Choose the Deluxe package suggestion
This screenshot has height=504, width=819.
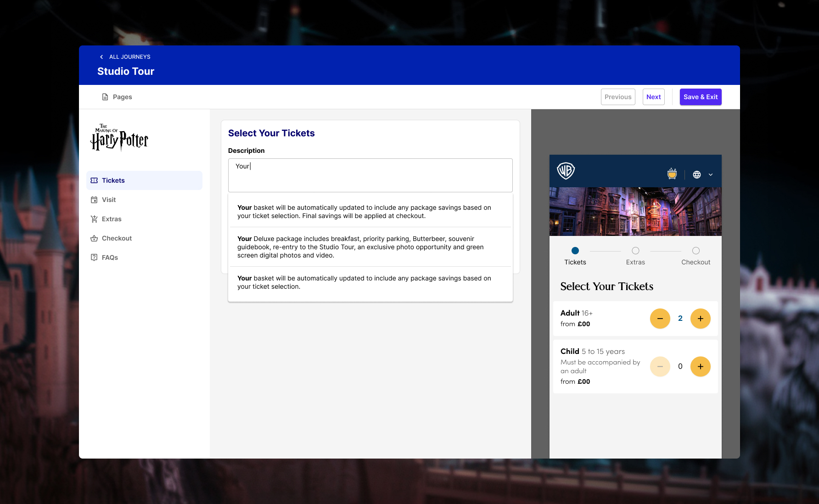[x=370, y=247]
